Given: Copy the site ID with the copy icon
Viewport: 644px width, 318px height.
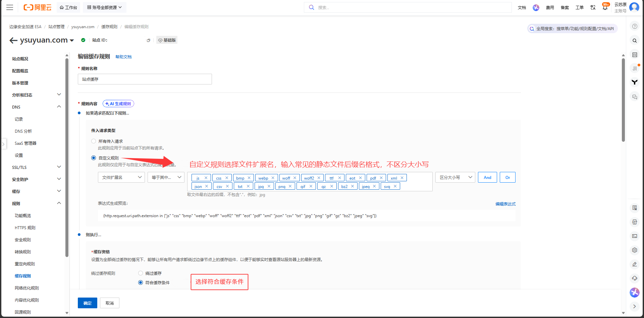Looking at the screenshot, I should point(148,40).
